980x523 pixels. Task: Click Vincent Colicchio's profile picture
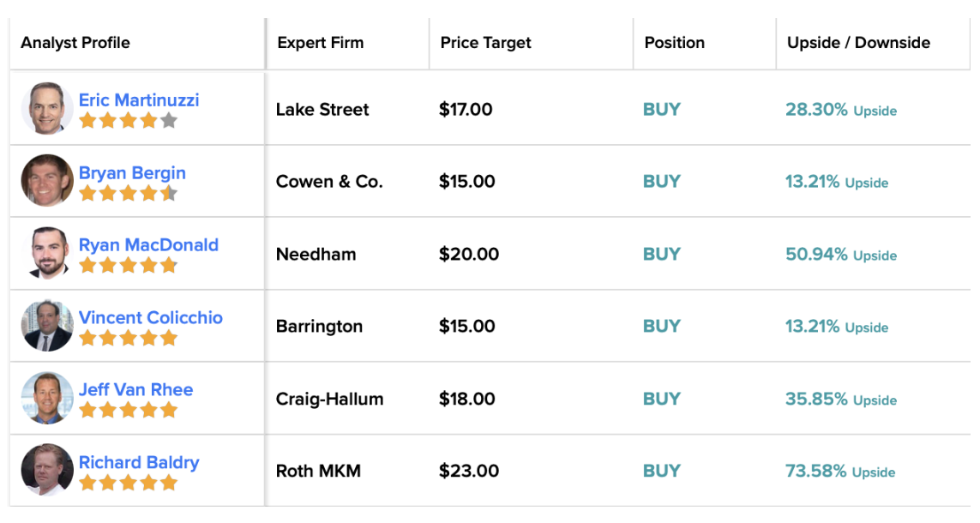point(47,326)
